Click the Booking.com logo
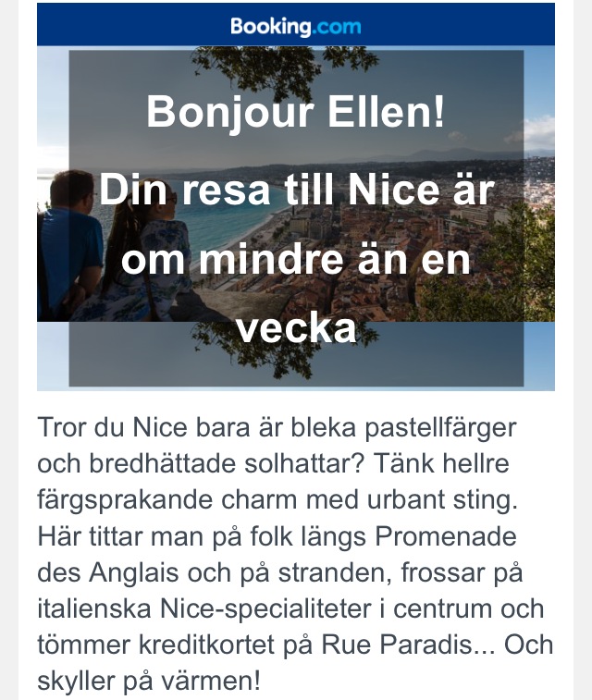592x700 pixels. tap(295, 26)
